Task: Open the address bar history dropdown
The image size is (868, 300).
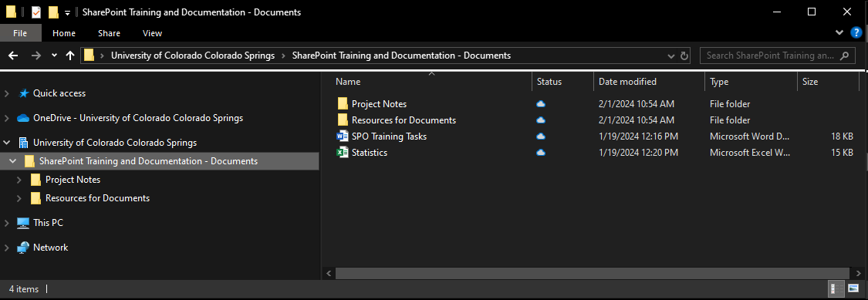Action: (x=671, y=56)
